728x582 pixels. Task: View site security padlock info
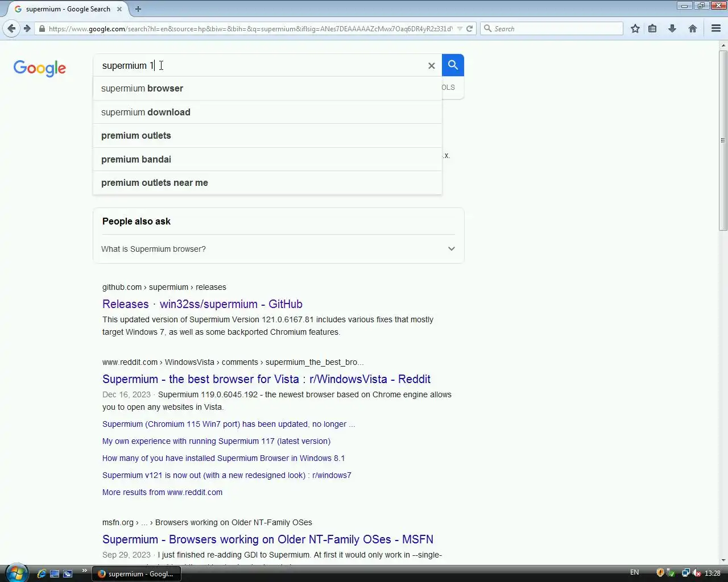click(x=42, y=28)
